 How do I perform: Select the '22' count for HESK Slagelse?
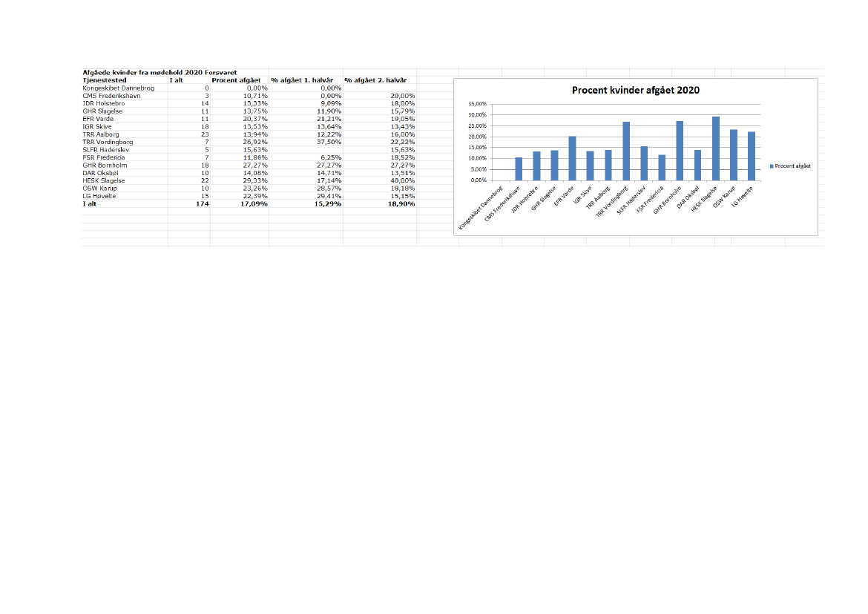coord(205,180)
